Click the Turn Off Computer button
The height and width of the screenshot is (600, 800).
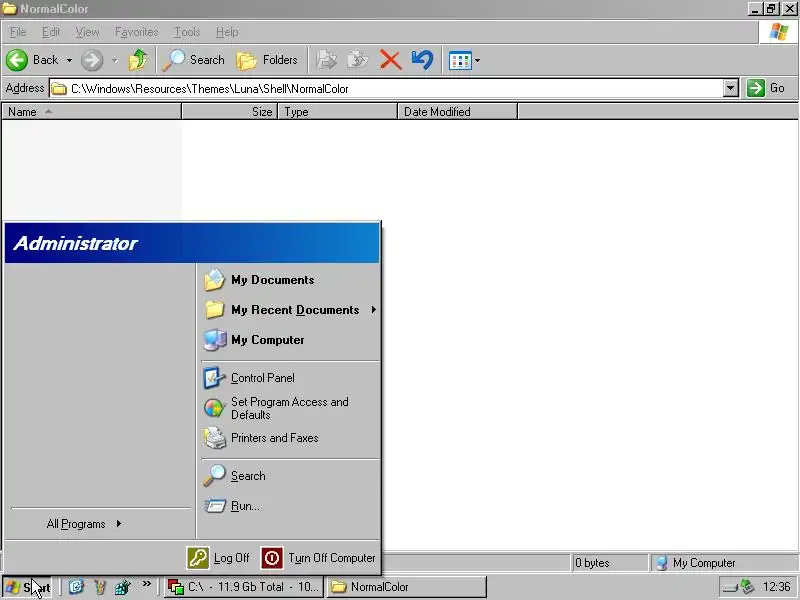(318, 558)
